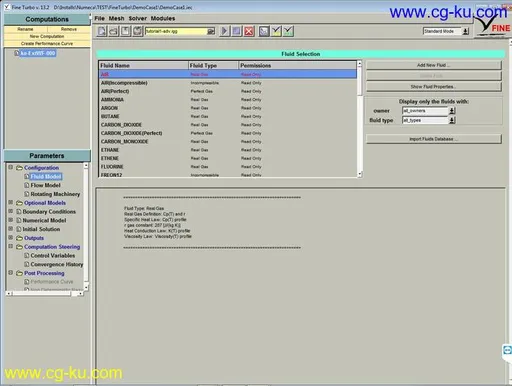Click the Add New Fluid button
Screen dimensions: 512x386
434,65
